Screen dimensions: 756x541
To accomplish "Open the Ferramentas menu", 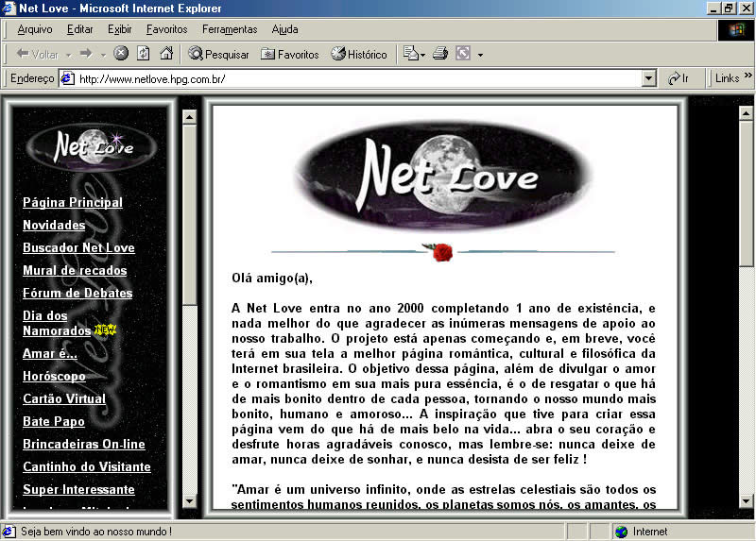I will [230, 29].
